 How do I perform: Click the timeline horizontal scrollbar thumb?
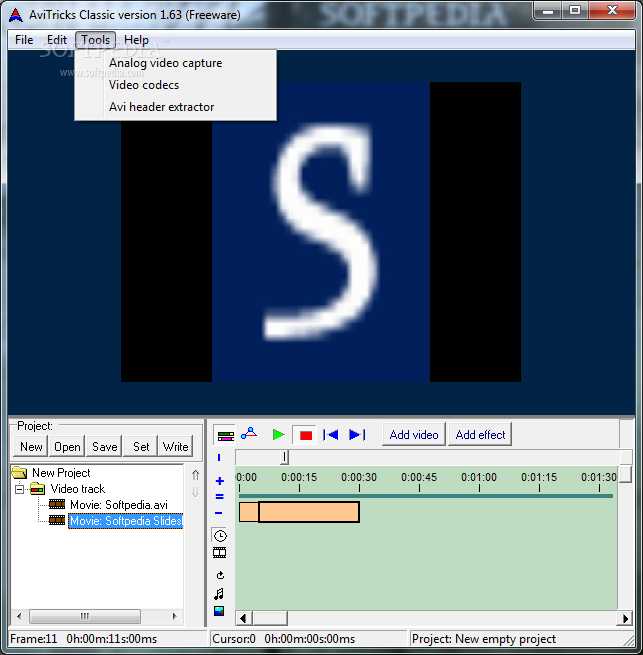(x=270, y=618)
